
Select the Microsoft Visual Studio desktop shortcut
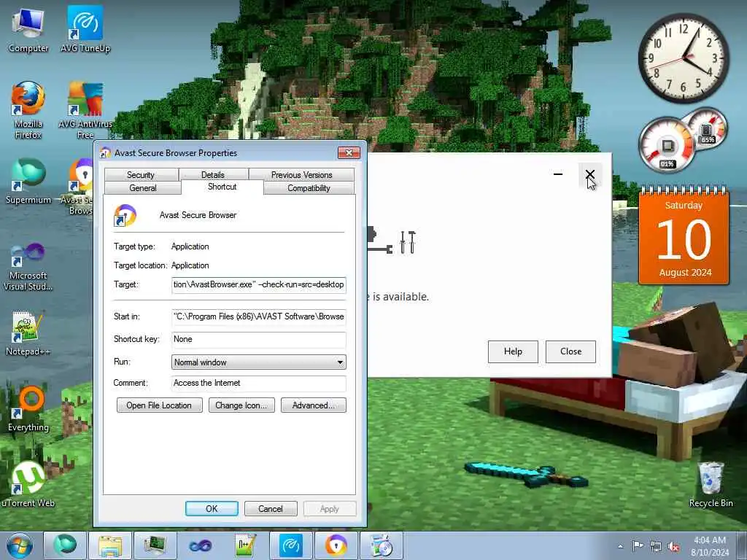click(x=28, y=267)
